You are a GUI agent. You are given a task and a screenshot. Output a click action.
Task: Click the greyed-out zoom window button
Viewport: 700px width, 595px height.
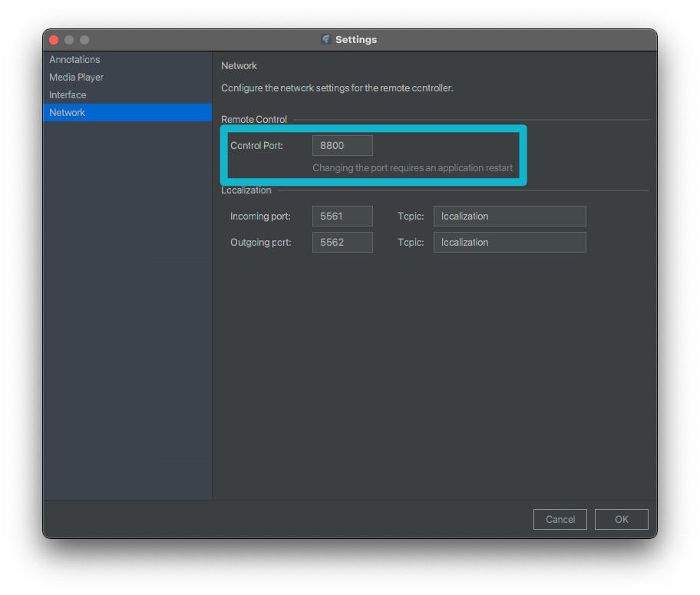tap(84, 40)
